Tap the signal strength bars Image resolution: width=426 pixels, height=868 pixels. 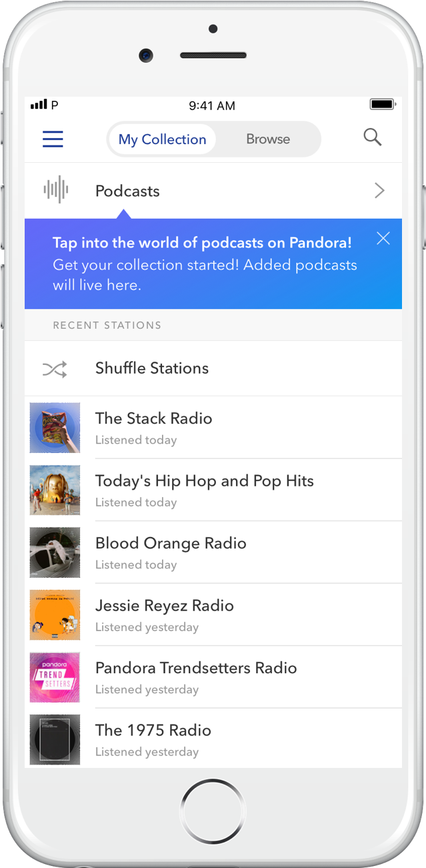point(39,105)
